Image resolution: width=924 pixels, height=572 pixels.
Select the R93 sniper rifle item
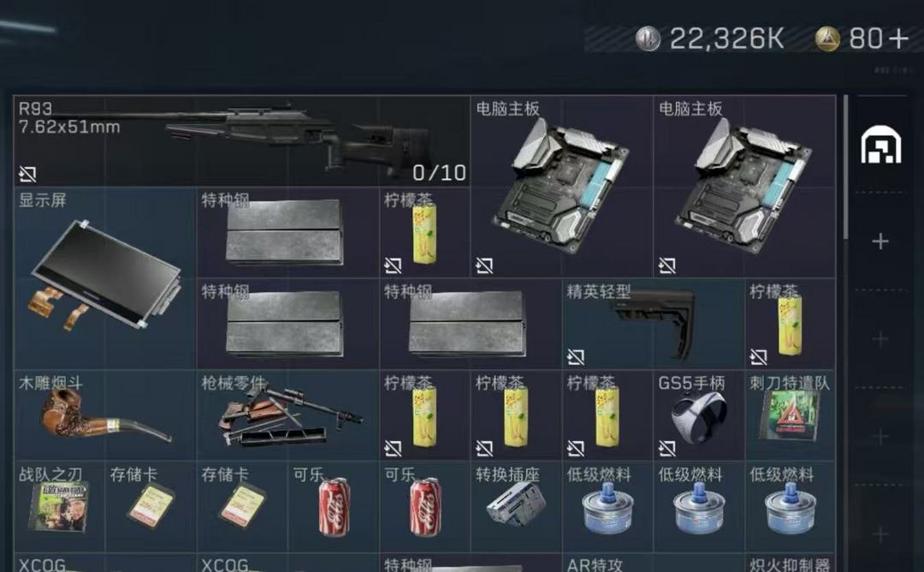pos(241,141)
